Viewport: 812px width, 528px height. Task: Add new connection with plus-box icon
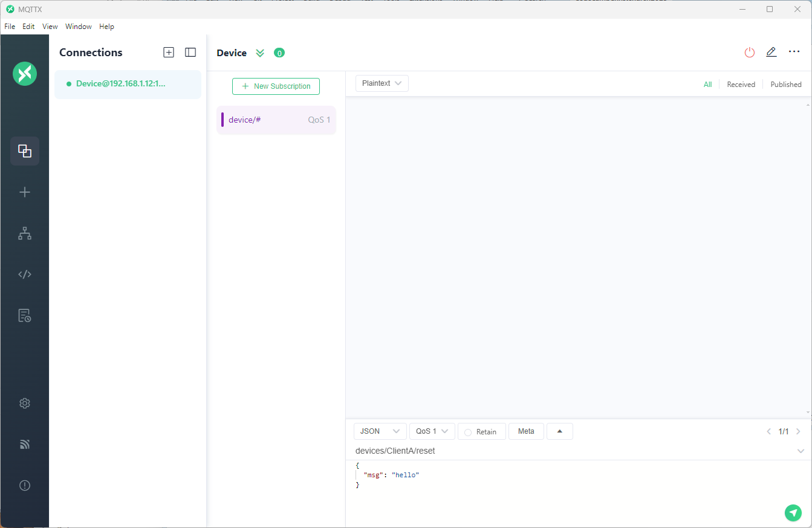click(169, 53)
